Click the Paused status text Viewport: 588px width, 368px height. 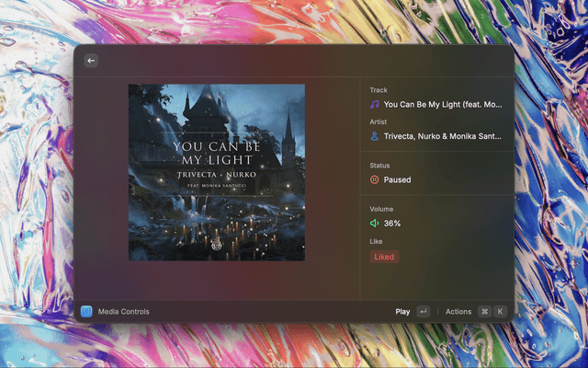pos(397,179)
